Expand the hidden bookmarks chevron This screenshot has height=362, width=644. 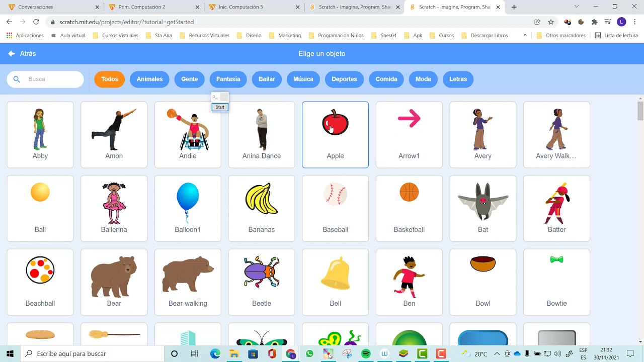point(525,36)
